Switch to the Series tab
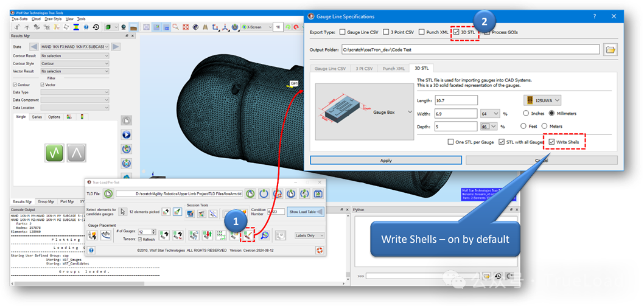The image size is (644, 306). click(x=37, y=117)
